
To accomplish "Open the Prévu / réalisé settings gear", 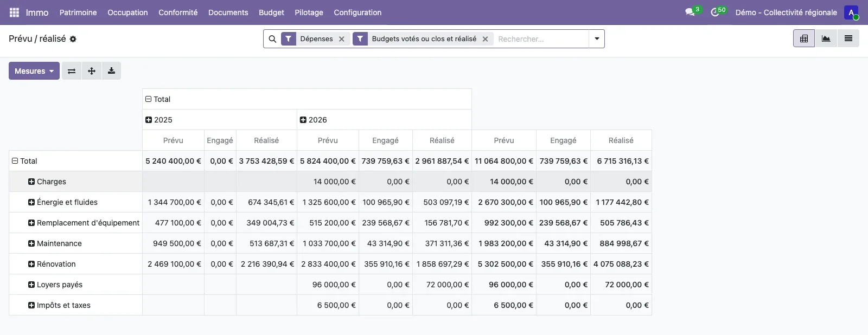I will (x=73, y=39).
